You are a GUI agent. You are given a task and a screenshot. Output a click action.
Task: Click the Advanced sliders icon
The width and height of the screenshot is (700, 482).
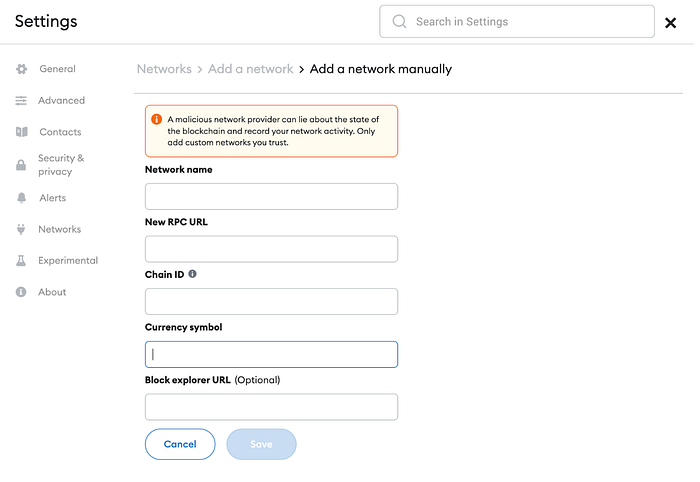click(x=21, y=101)
